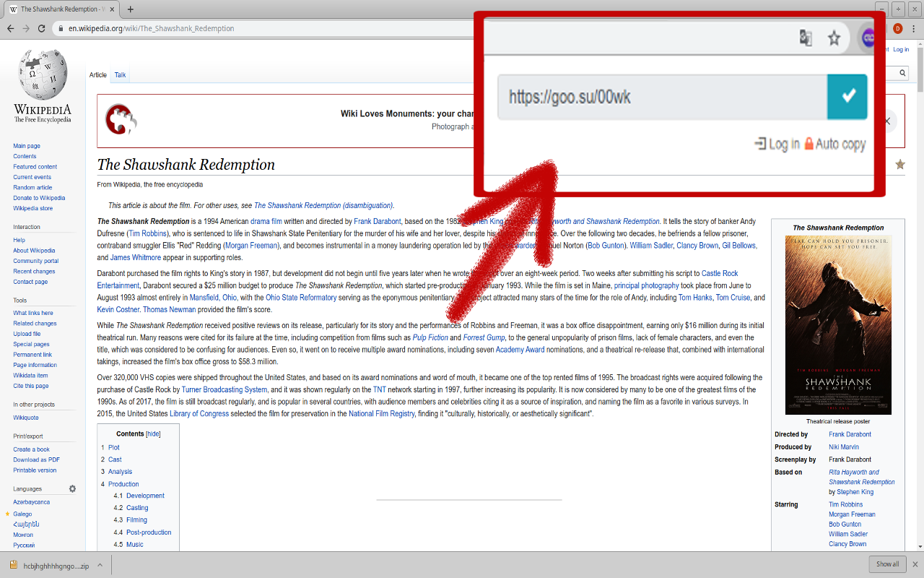Click the purple URL shortener extension icon

click(868, 38)
